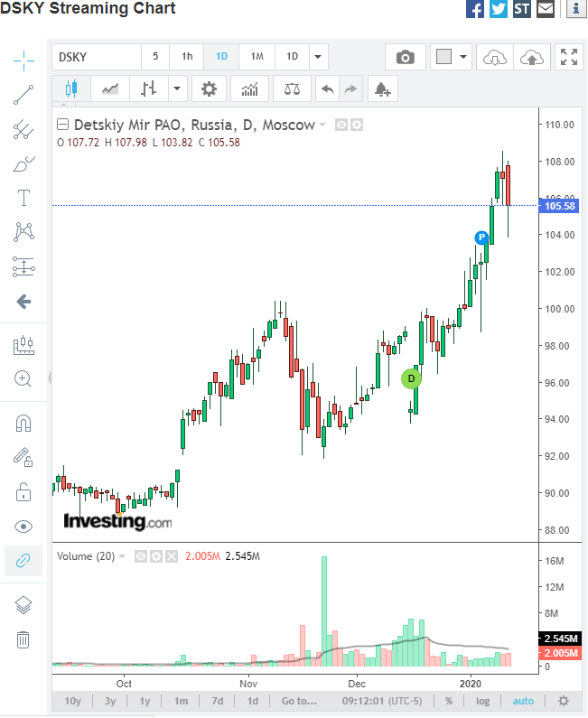Click the DSKY symbol input field

coord(97,57)
